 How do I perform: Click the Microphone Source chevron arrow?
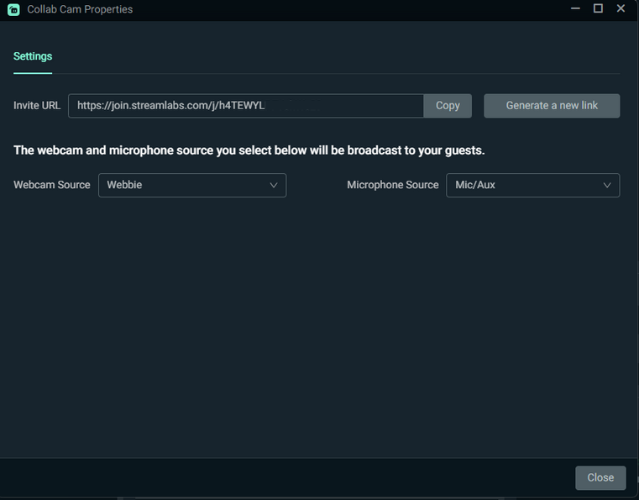pyautogui.click(x=607, y=185)
